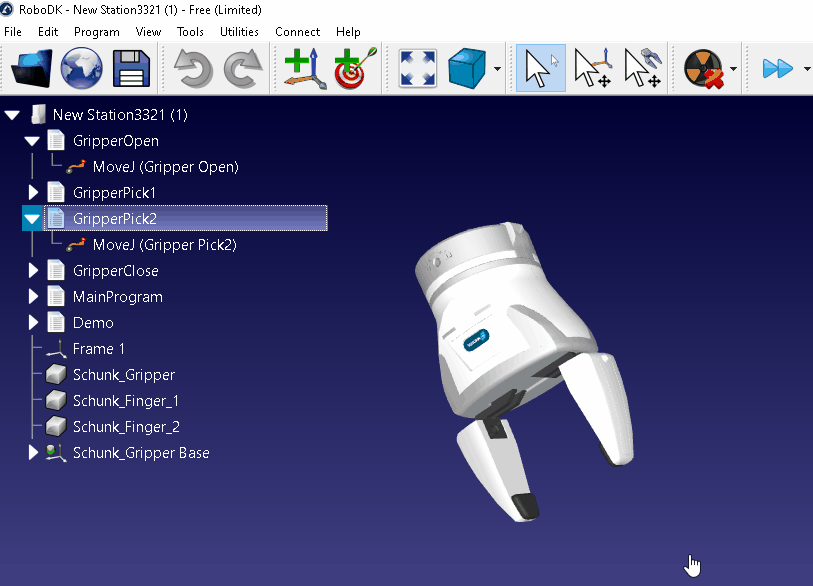The height and width of the screenshot is (586, 813).
Task: Save the station with the floppy icon
Action: point(131,68)
